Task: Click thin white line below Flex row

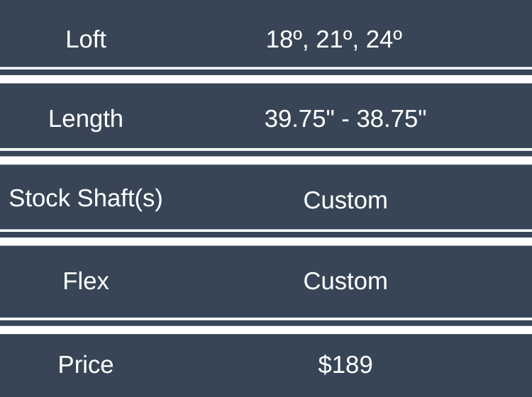Action: pos(266,319)
